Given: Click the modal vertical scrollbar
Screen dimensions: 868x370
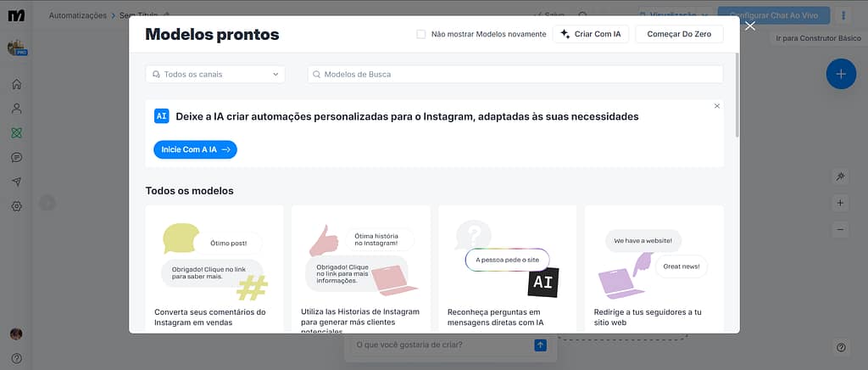Looking at the screenshot, I should pyautogui.click(x=737, y=93).
